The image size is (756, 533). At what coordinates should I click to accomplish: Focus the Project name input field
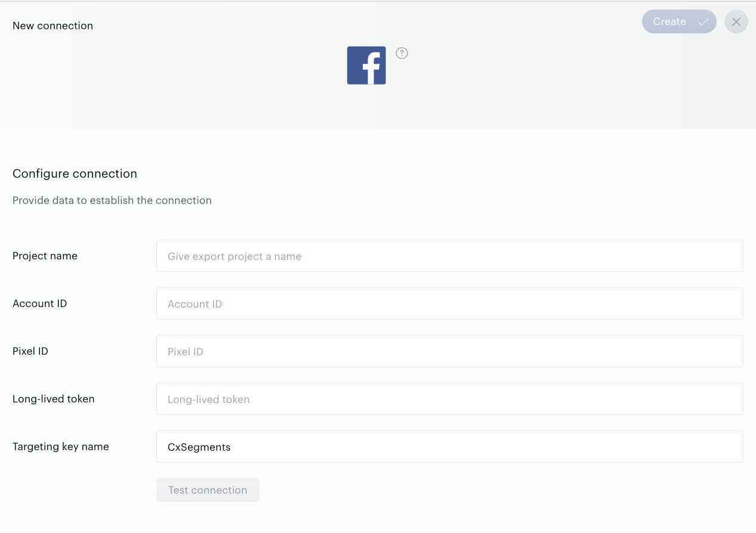pos(450,256)
